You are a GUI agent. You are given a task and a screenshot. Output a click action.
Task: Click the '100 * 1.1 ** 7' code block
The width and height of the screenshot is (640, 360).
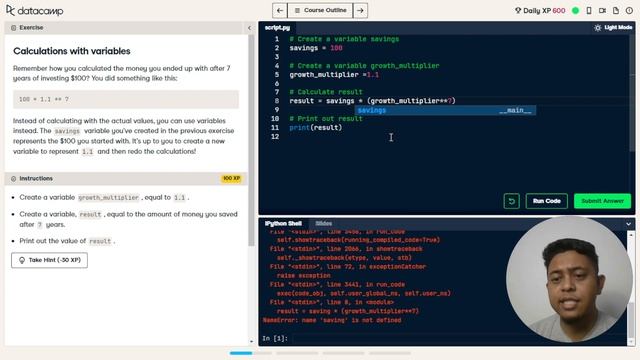click(x=126, y=99)
